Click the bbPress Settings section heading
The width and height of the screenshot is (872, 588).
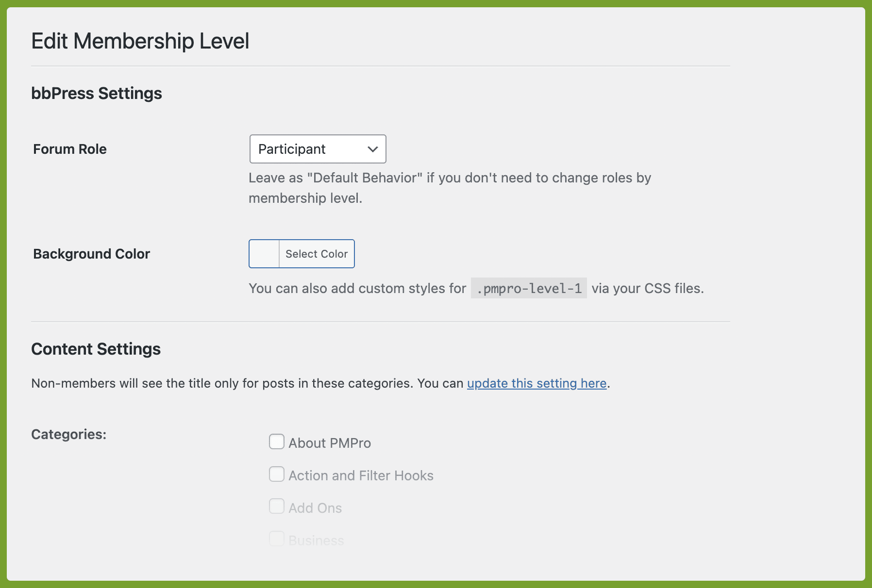click(97, 93)
